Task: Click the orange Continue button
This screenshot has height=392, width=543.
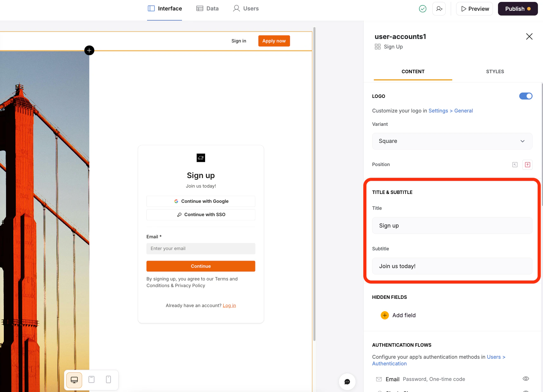Action: pyautogui.click(x=201, y=266)
